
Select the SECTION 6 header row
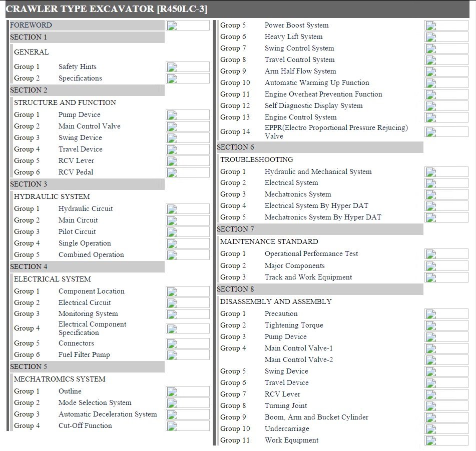point(319,147)
